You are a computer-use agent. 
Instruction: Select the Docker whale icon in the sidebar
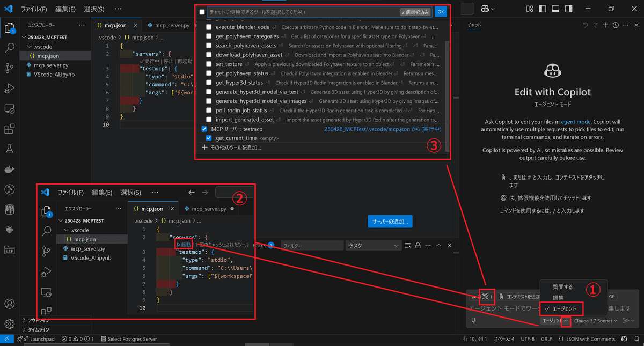click(10, 168)
